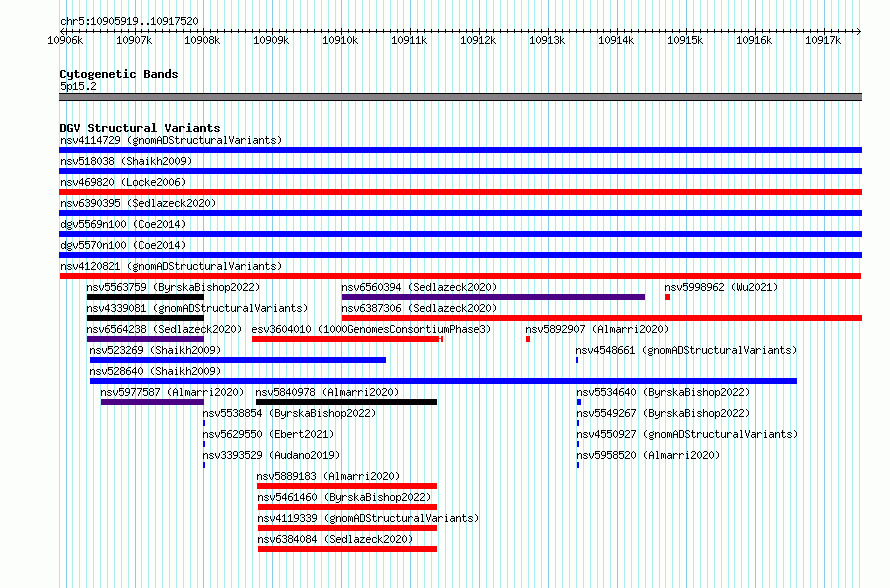Screen dimensions: 890x588
Task: Open variant nsv4114729 gnomADStructuralVariants label
Action: point(171,140)
